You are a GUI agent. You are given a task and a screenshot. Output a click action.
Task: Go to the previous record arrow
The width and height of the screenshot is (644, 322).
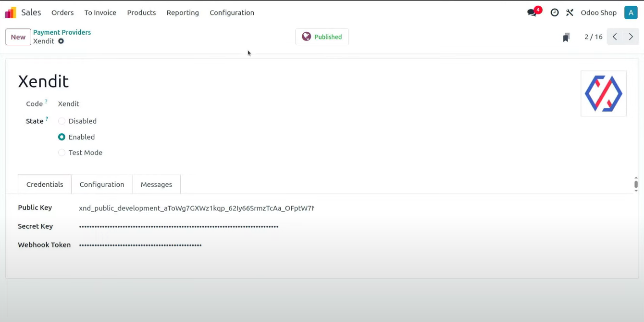pyautogui.click(x=615, y=37)
